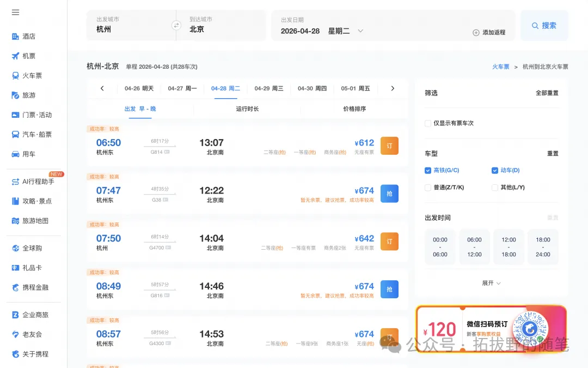Uncheck the 高铁(G/C) train type
588x368 pixels.
click(x=428, y=171)
